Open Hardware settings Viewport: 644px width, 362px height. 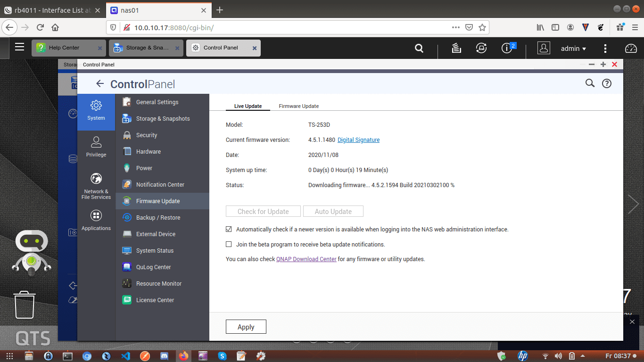click(x=162, y=151)
